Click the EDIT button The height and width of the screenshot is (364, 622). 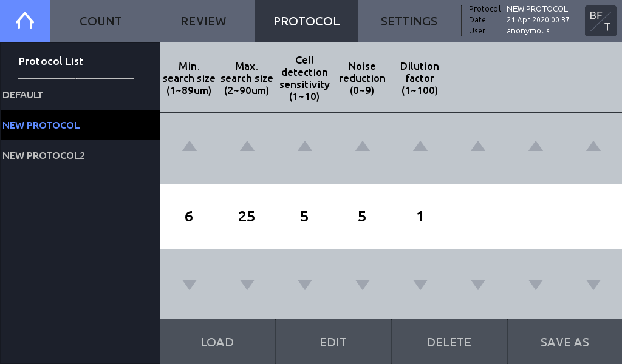pos(333,342)
